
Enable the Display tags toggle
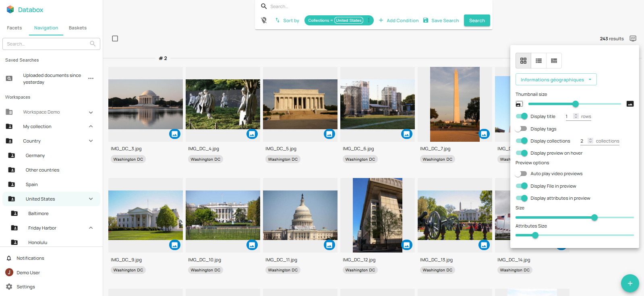pos(522,129)
